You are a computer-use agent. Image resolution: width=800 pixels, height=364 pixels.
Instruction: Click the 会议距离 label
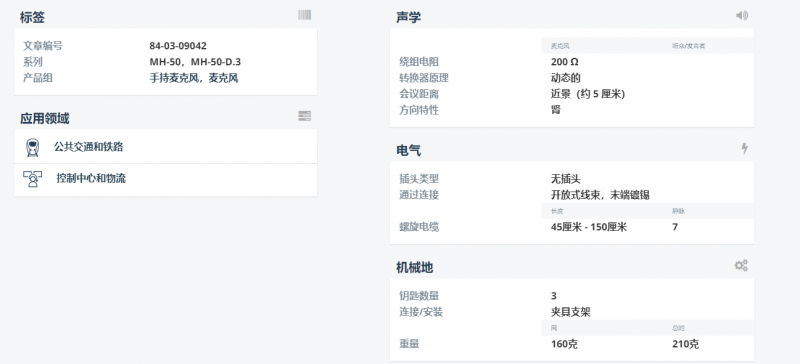point(419,94)
